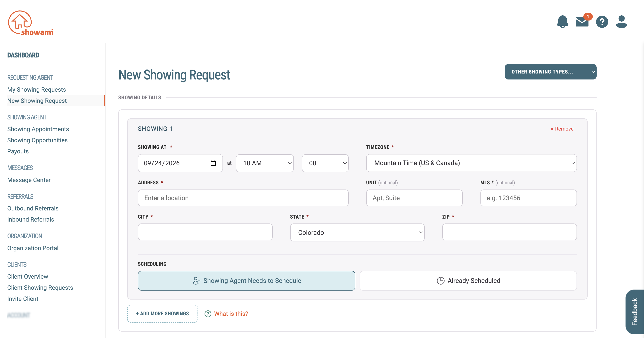Open the Feedback tab

tap(635, 312)
